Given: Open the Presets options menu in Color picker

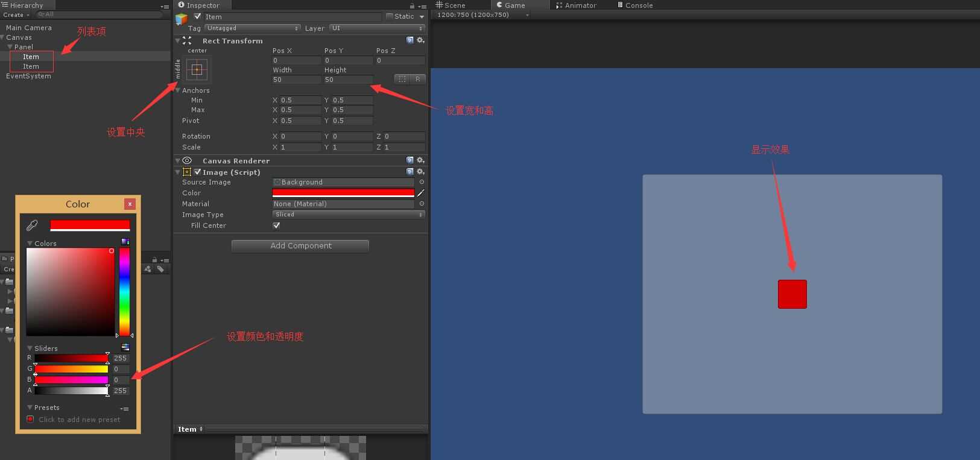Looking at the screenshot, I should click(x=125, y=408).
